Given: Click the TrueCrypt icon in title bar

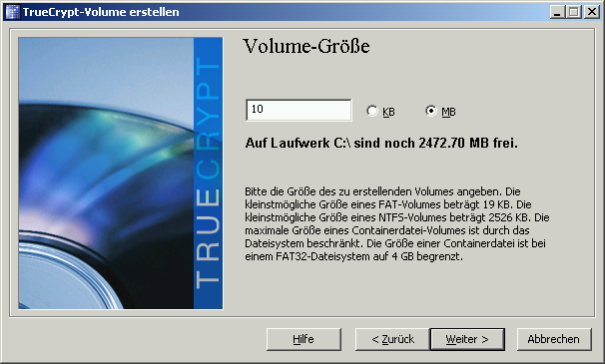Looking at the screenshot, I should pyautogui.click(x=12, y=12).
